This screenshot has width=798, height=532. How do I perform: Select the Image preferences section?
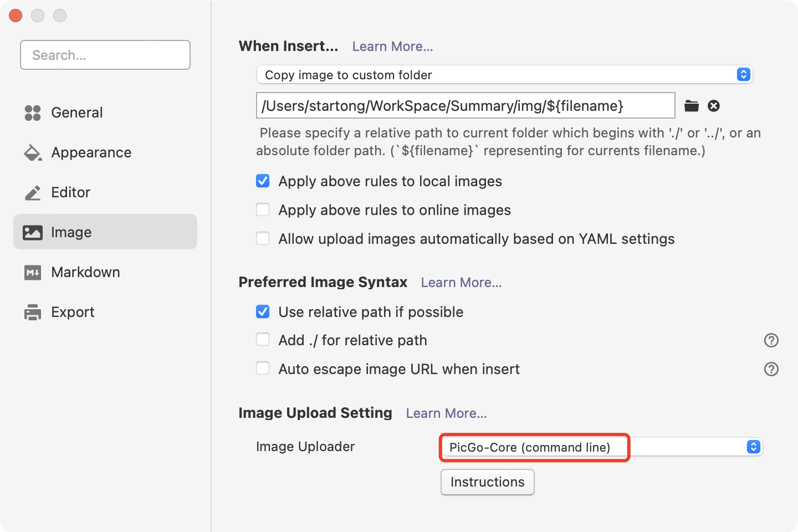tap(105, 232)
